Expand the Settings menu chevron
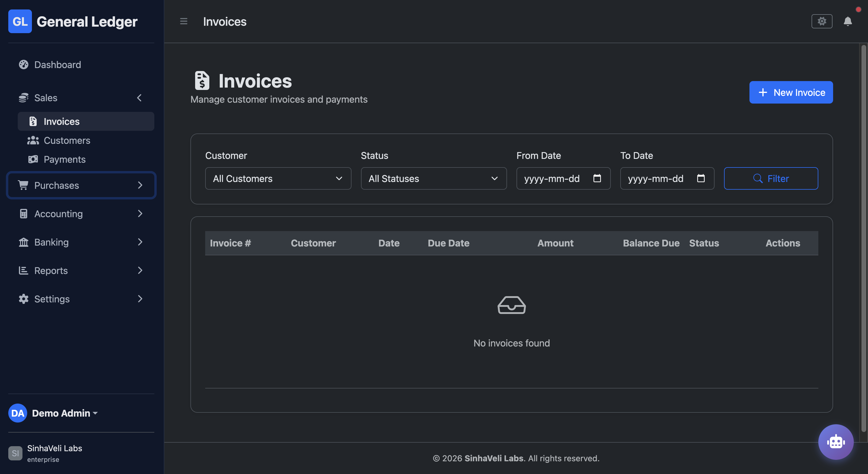Viewport: 868px width, 474px height. point(140,299)
